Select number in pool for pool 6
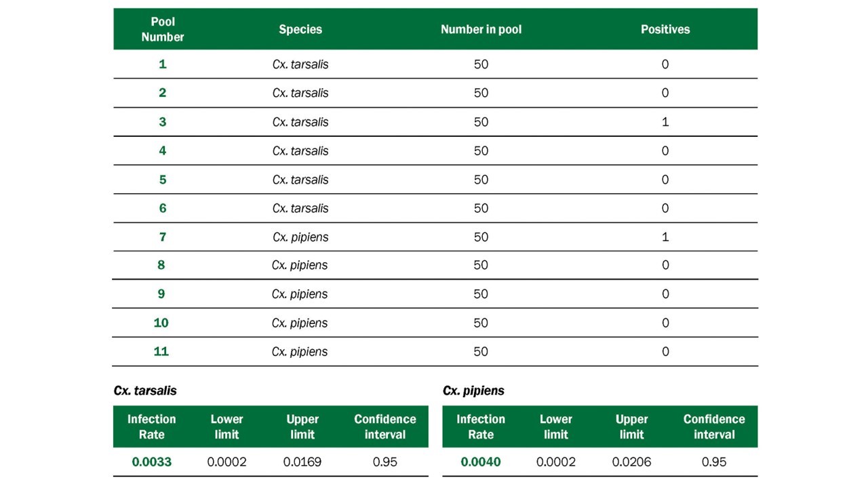The width and height of the screenshot is (868, 488). 481,208
